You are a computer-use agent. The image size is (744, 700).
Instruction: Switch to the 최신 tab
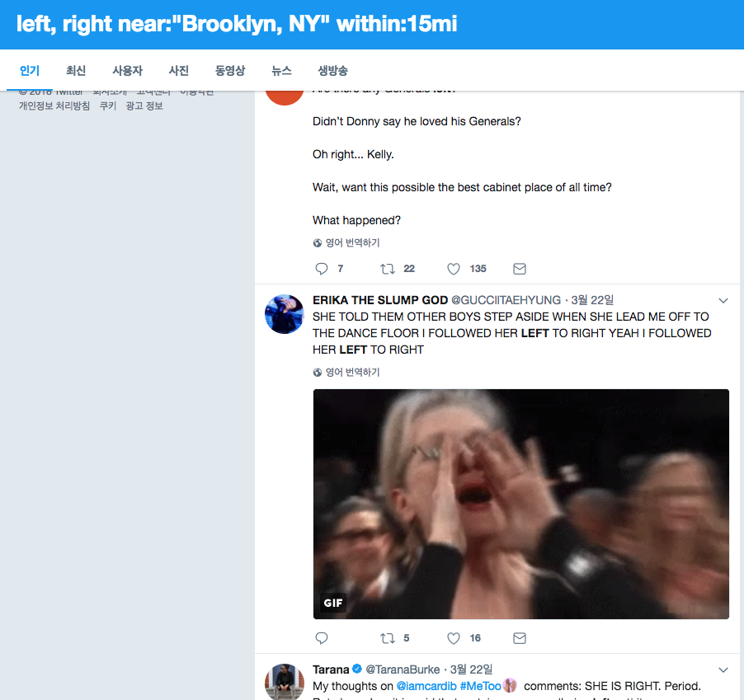tap(76, 71)
